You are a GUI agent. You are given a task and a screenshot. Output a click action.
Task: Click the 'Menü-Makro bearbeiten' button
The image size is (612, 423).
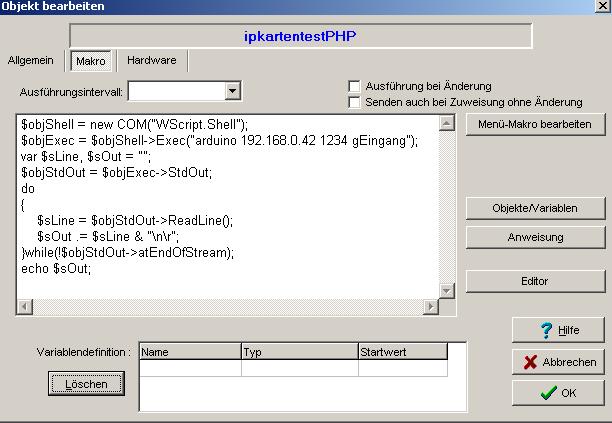[535, 125]
